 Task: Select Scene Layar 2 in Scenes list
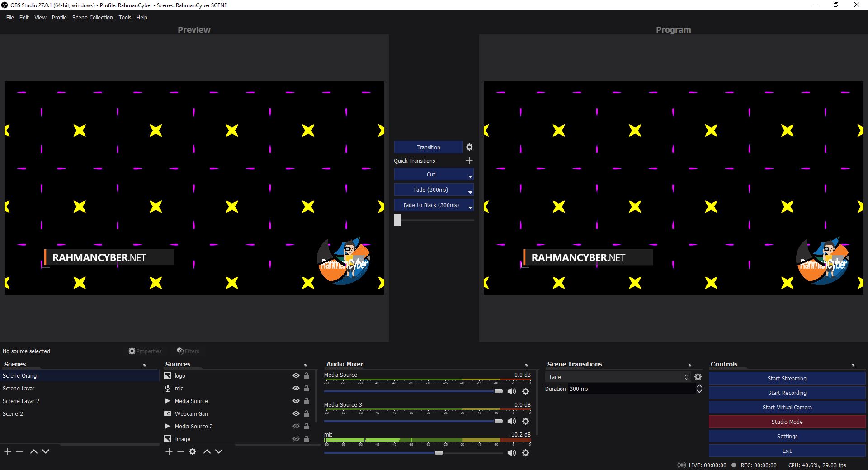click(x=80, y=401)
